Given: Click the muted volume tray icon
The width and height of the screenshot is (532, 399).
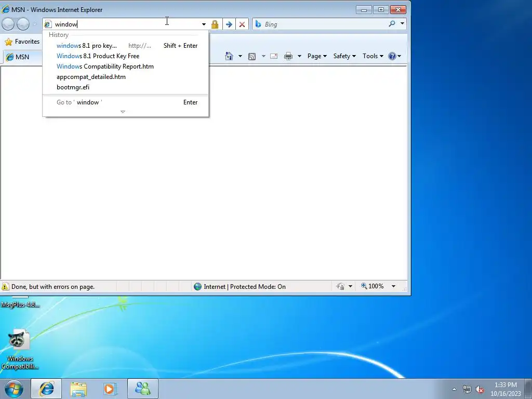Looking at the screenshot, I should [480, 390].
